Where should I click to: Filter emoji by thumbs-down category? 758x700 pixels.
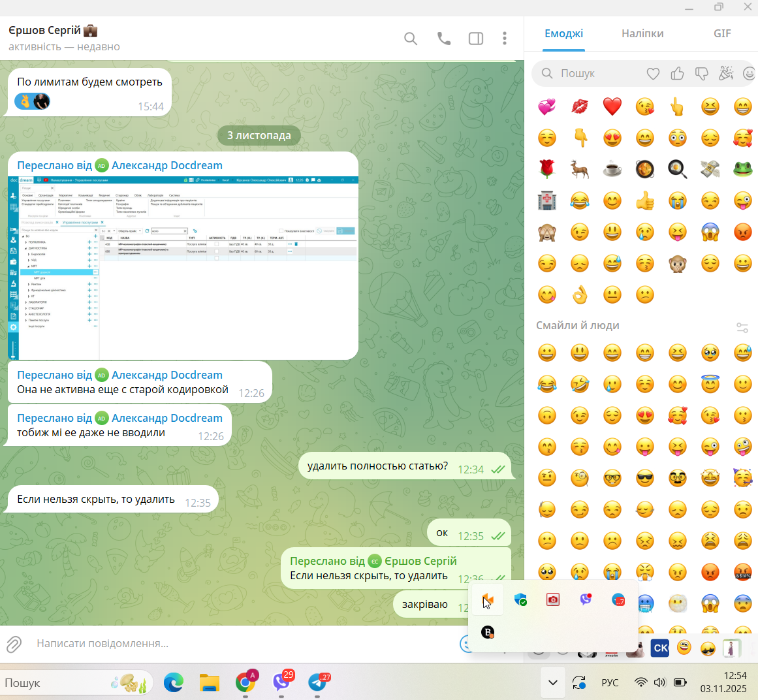pyautogui.click(x=701, y=74)
